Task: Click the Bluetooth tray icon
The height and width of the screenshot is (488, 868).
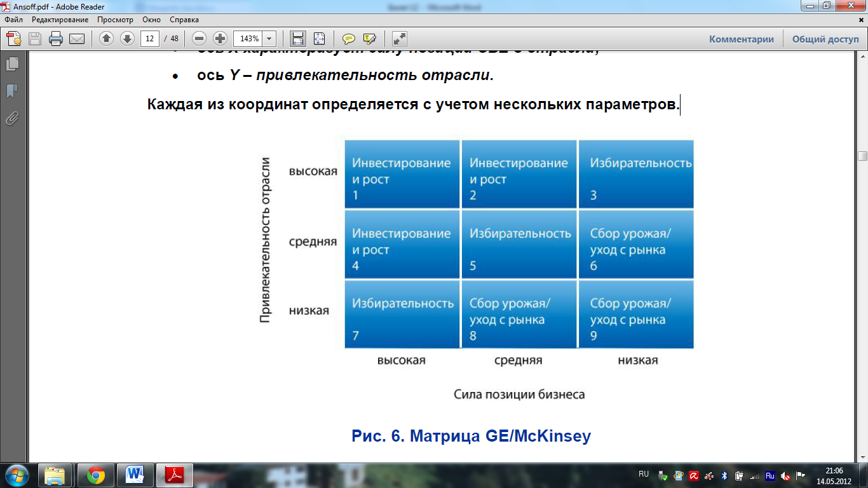Action: coord(724,475)
